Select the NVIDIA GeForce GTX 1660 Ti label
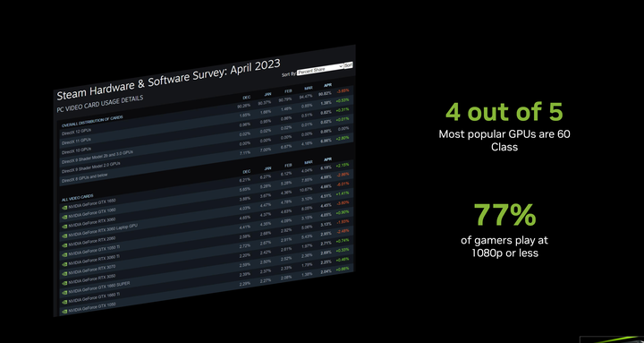The width and height of the screenshot is (644, 343). coord(94,298)
